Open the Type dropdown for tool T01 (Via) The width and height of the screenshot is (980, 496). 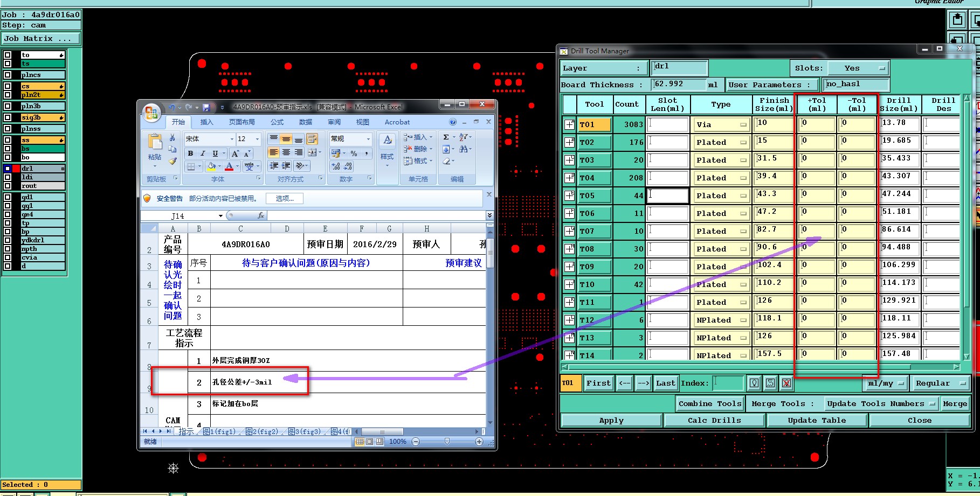tap(722, 124)
